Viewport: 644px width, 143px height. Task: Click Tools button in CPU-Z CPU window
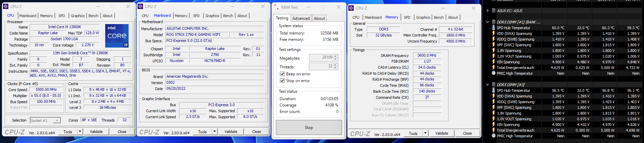click(68, 132)
